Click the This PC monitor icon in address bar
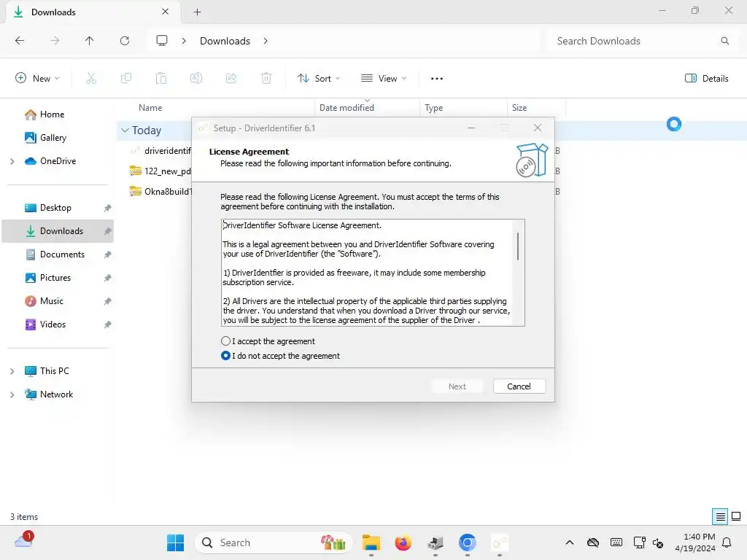747x560 pixels. (x=162, y=41)
